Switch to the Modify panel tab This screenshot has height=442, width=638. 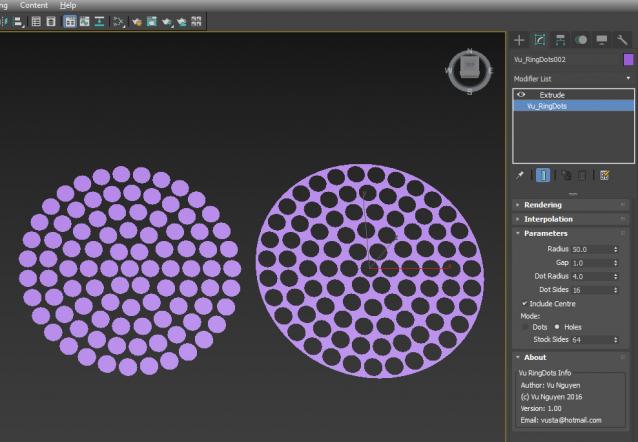click(x=540, y=40)
